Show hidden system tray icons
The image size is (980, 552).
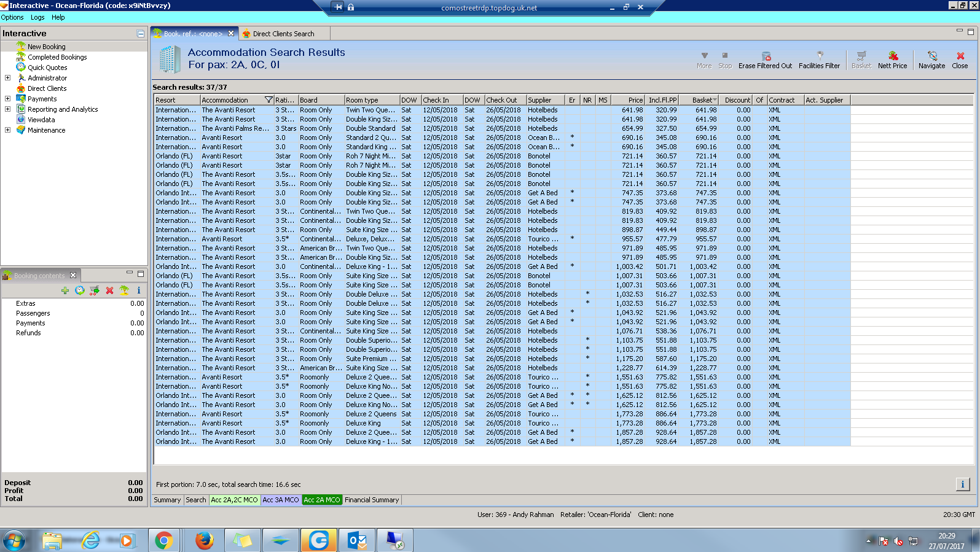(869, 541)
